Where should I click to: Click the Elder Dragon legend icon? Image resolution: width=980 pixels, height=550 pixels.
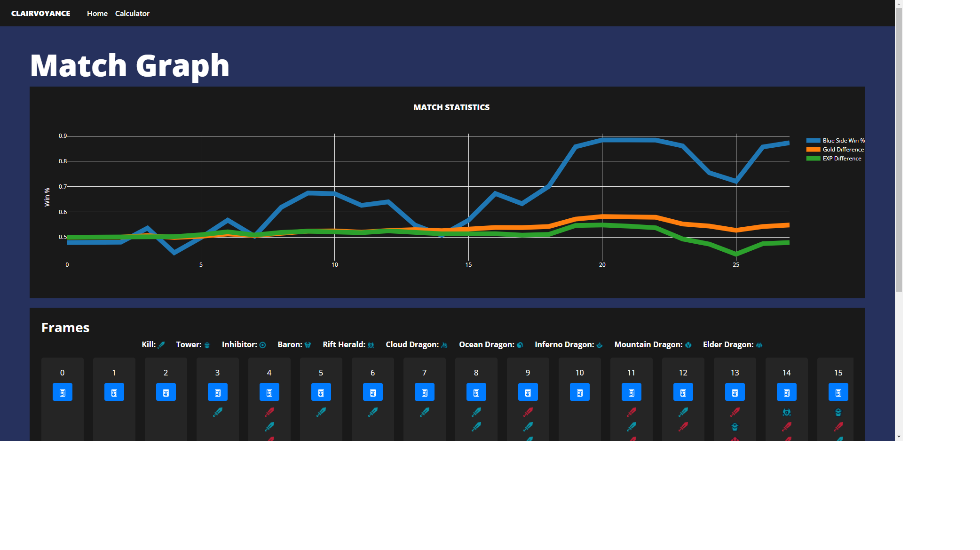click(759, 345)
